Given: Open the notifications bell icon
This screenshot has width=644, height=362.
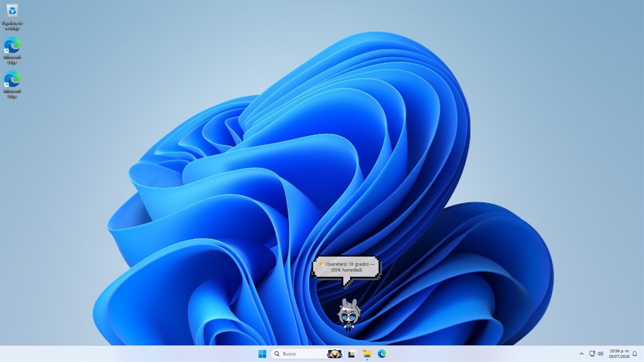Looking at the screenshot, I should click(x=635, y=354).
